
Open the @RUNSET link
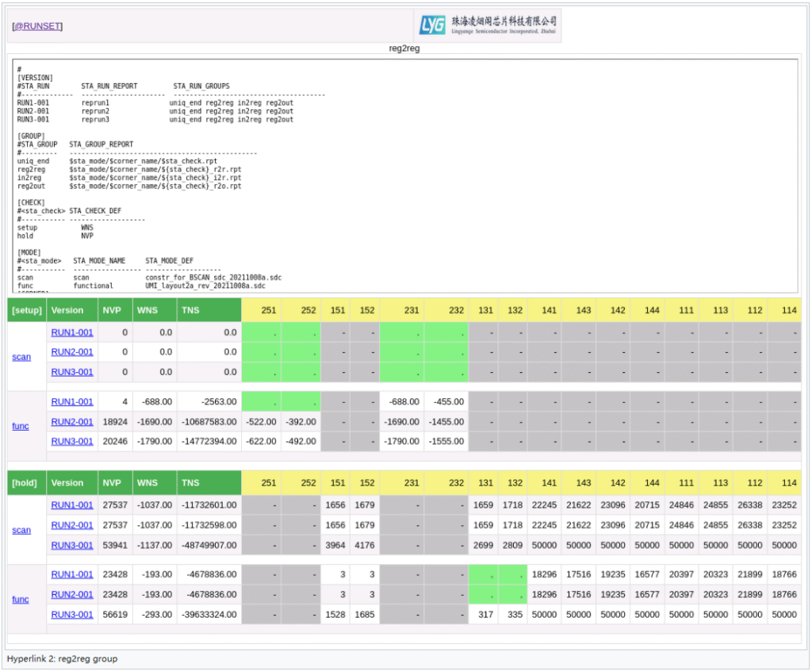pyautogui.click(x=37, y=26)
